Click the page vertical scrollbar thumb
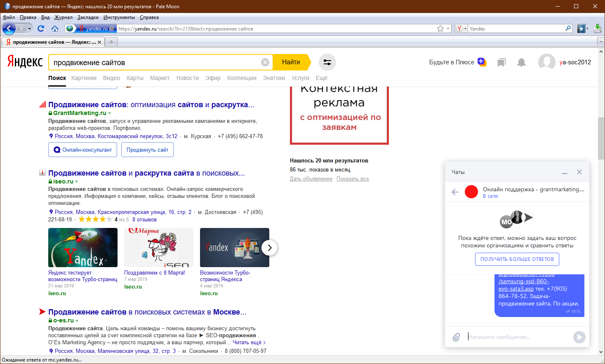Image resolution: width=605 pixels, height=364 pixels. (x=601, y=139)
